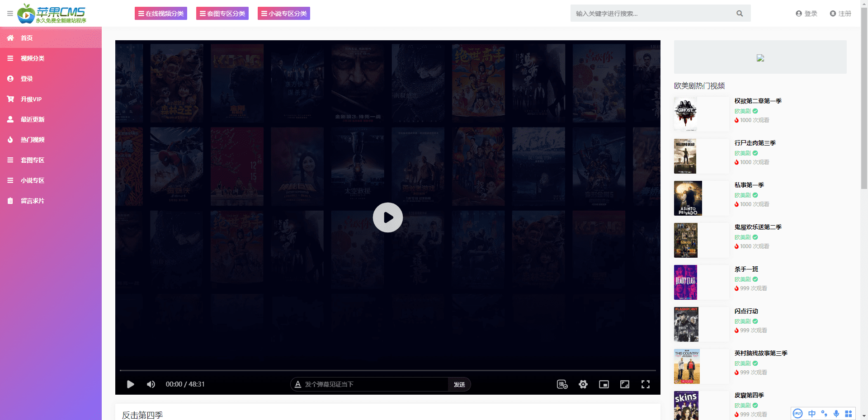Screen dimensions: 868x420
Task: Click the large center play button
Action: click(388, 217)
